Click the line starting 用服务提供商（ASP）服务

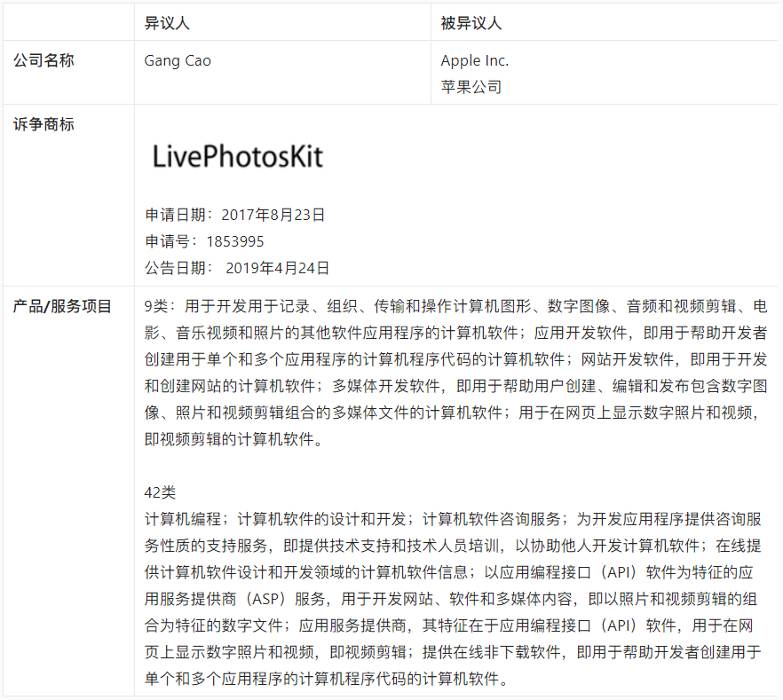pos(450,599)
